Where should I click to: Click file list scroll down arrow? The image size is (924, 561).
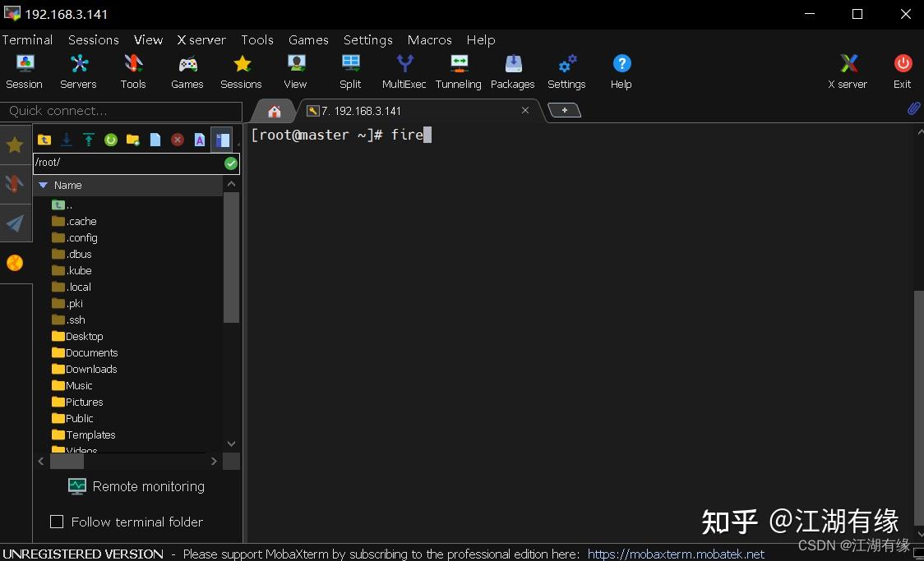click(x=232, y=444)
